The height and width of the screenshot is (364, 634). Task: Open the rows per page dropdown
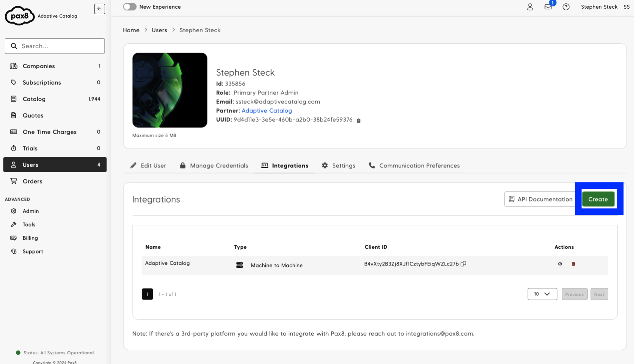pos(542,294)
